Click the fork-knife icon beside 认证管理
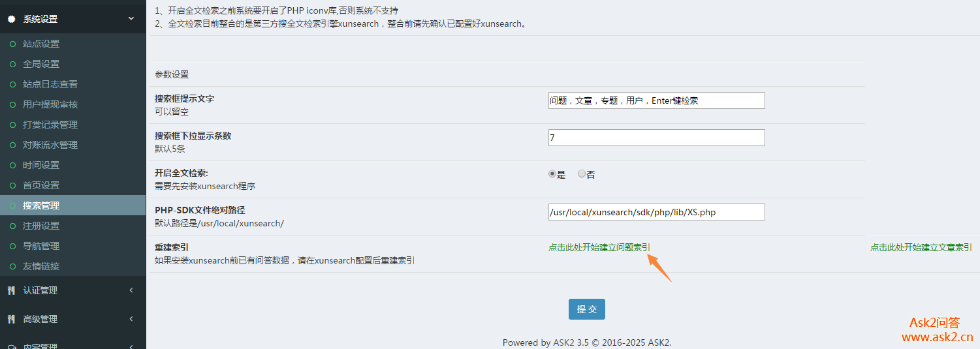 (11, 290)
